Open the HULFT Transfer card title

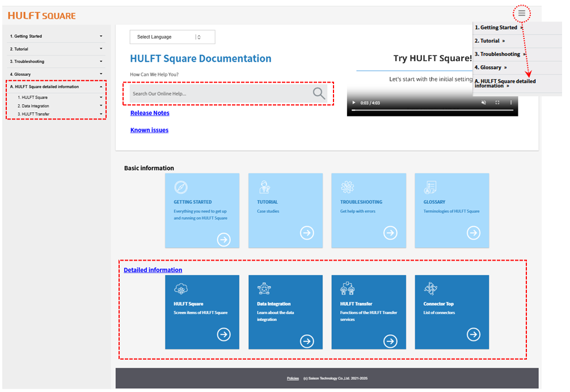[356, 304]
